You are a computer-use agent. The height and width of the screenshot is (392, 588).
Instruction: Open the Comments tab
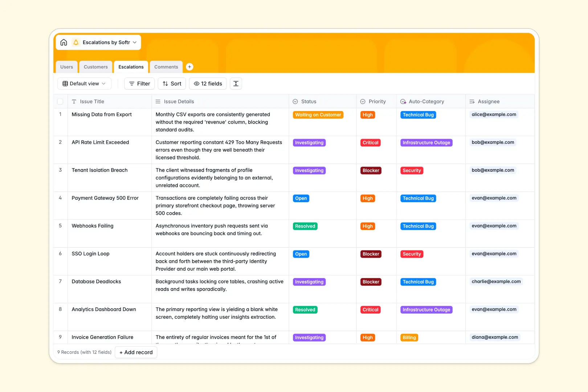tap(166, 67)
